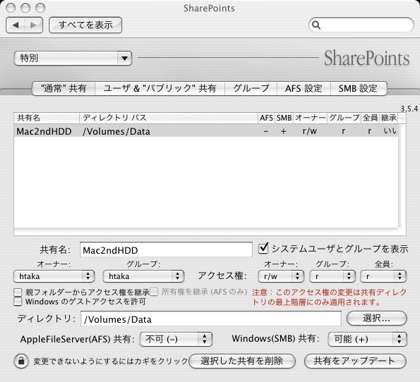Open the 特別 dropdown menu
420x382 pixels.
[73, 58]
